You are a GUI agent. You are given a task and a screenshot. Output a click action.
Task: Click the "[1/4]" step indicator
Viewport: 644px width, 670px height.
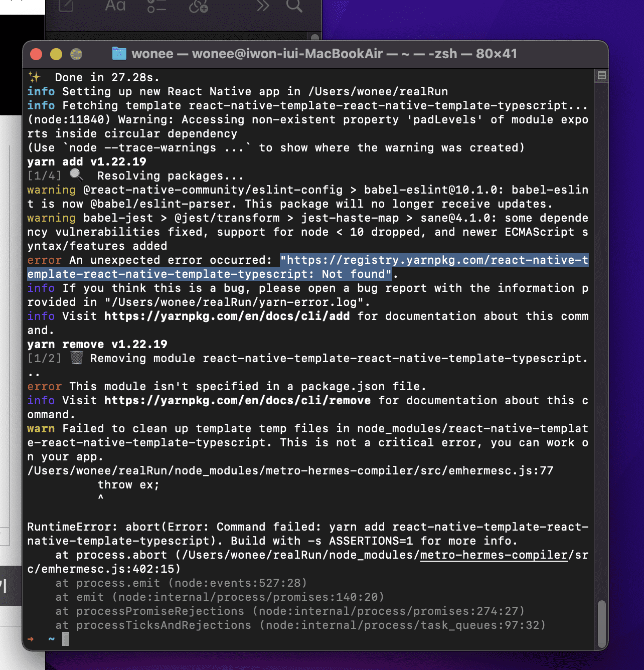45,176
